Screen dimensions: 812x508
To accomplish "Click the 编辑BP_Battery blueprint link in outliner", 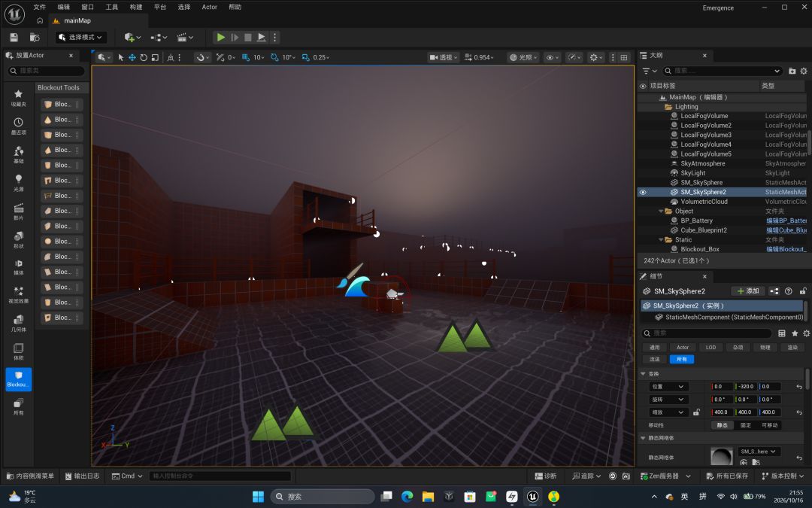I will pos(786,221).
